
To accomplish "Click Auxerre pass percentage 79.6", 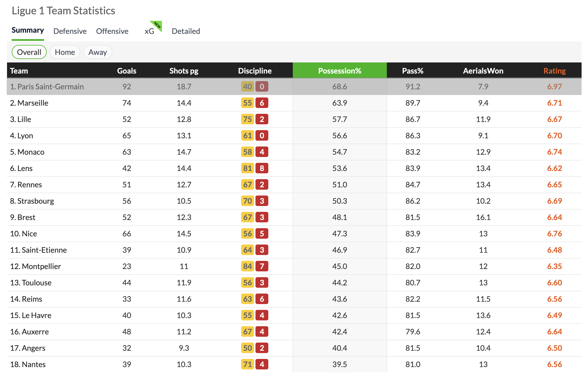I will click(x=413, y=332).
